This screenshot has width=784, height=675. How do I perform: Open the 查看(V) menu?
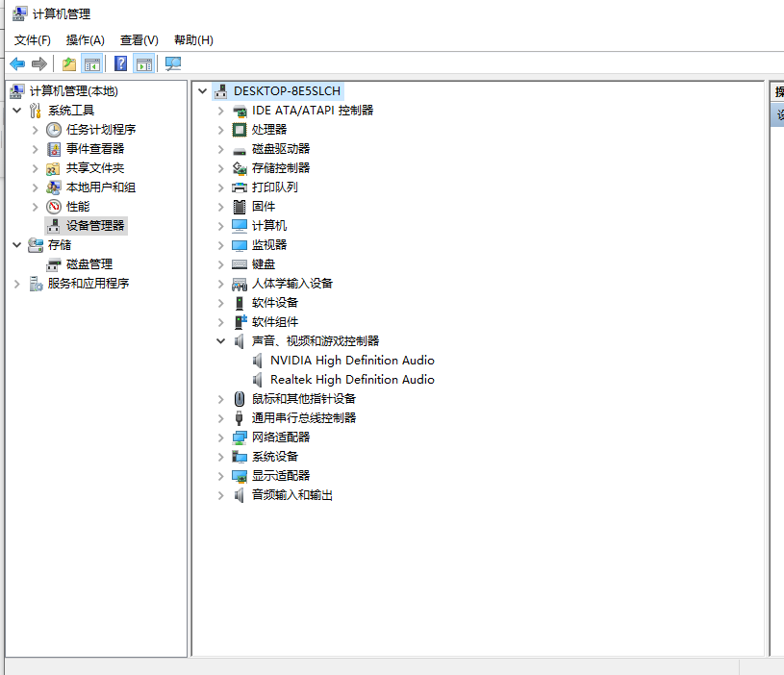click(x=139, y=40)
